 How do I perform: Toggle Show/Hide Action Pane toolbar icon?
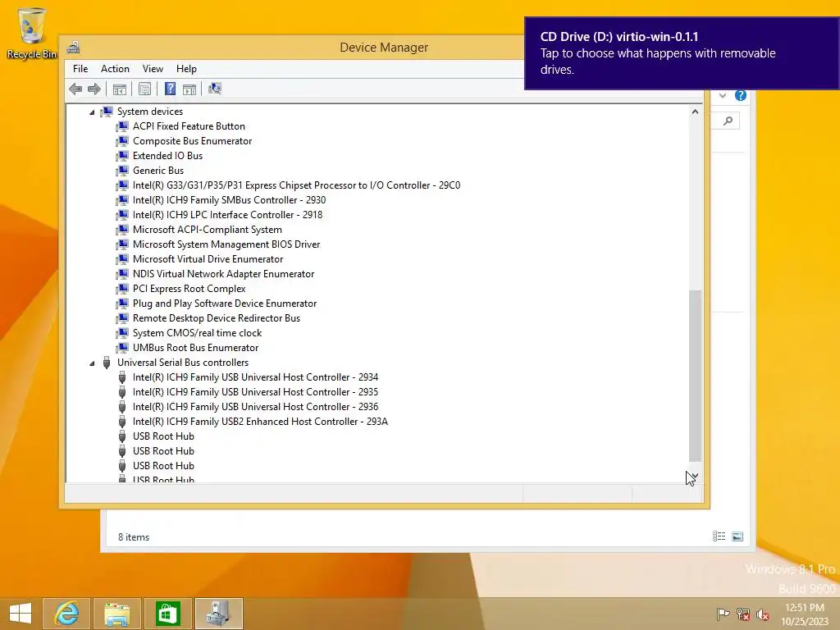click(x=189, y=89)
